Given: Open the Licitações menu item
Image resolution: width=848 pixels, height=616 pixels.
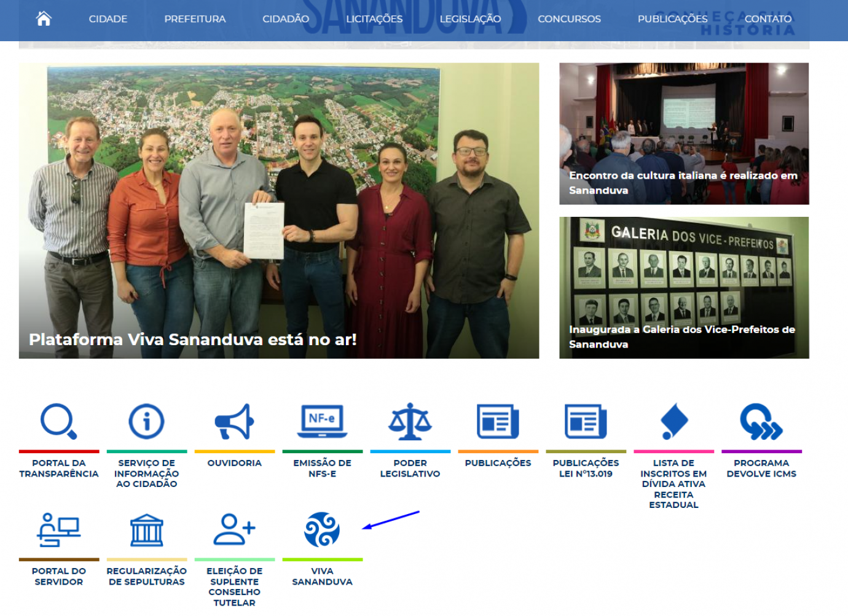Looking at the screenshot, I should point(374,19).
